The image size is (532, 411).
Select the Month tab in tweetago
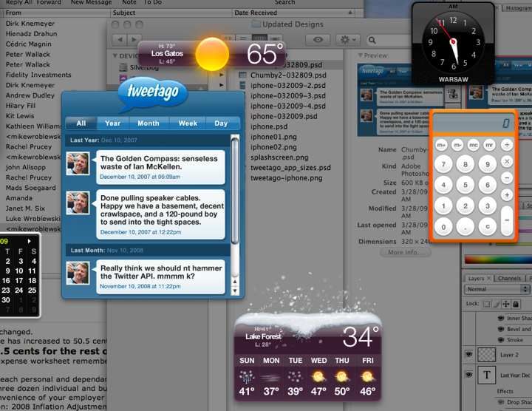click(149, 123)
